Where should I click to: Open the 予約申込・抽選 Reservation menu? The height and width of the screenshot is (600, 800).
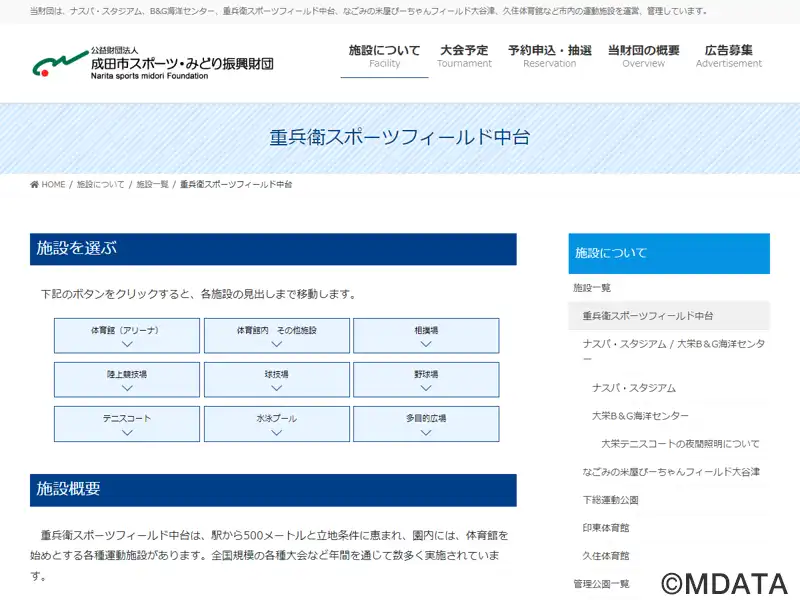[549, 56]
